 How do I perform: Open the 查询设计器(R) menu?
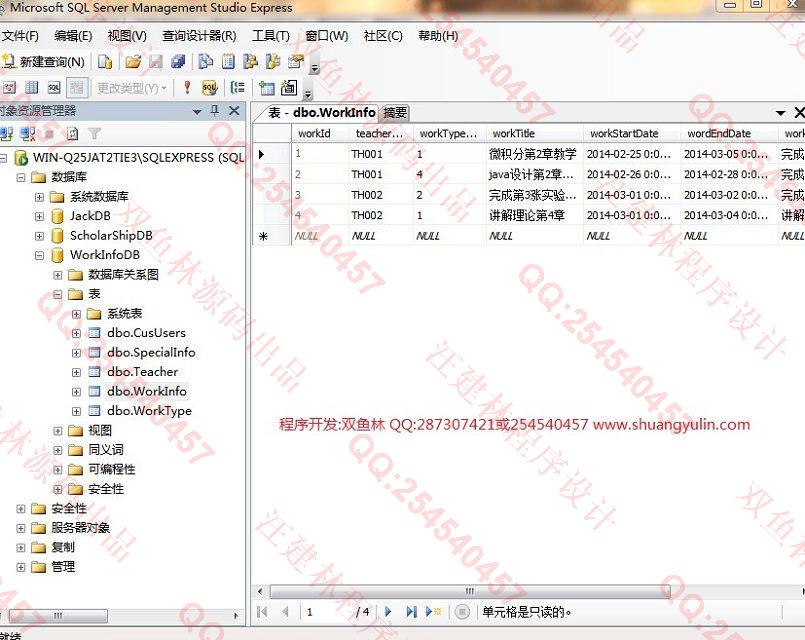[x=199, y=35]
